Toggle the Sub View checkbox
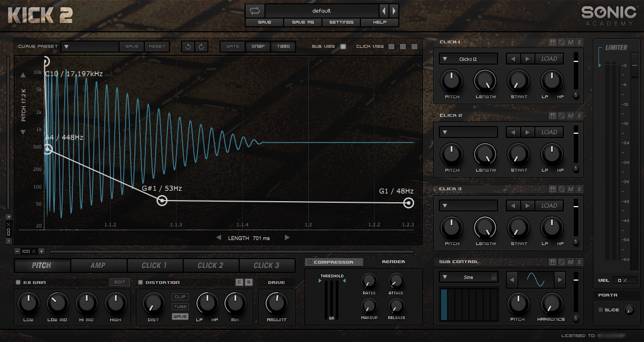The image size is (644, 342). (343, 47)
